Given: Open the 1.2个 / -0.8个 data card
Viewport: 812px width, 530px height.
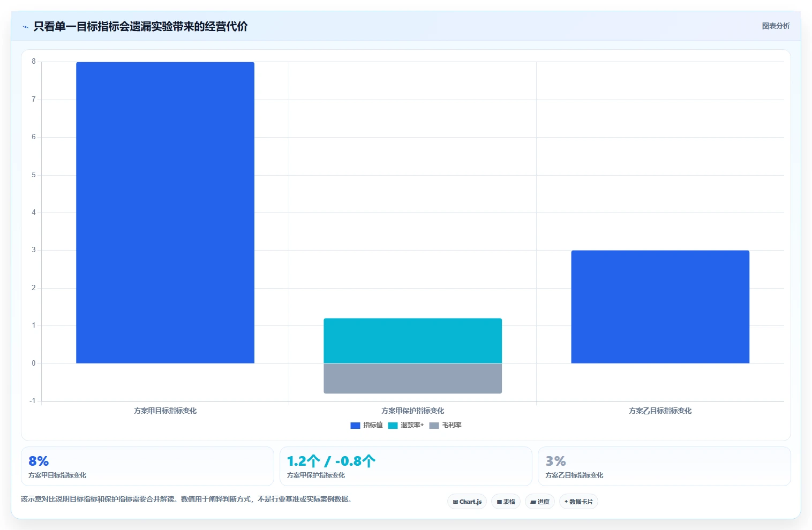Looking at the screenshot, I should pos(405,466).
